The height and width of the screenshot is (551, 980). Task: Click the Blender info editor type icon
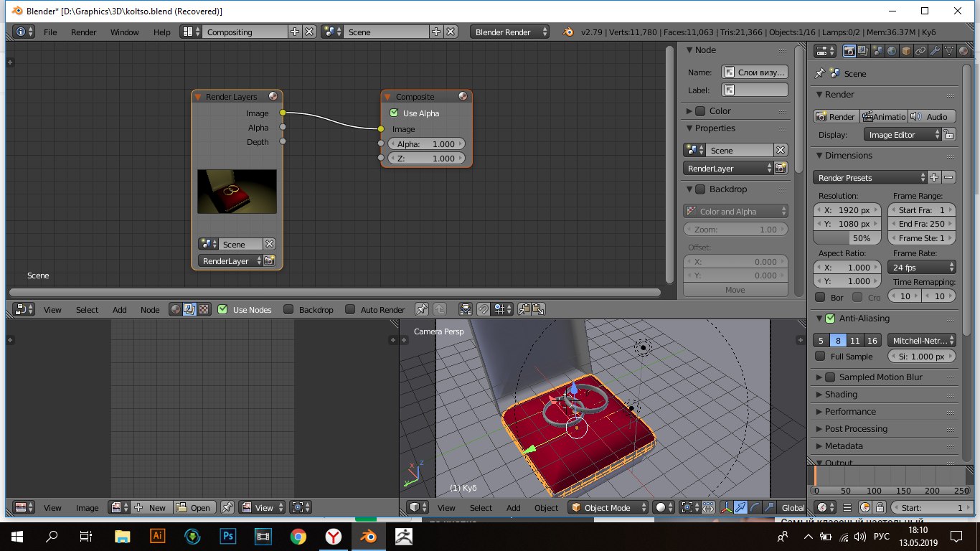24,32
